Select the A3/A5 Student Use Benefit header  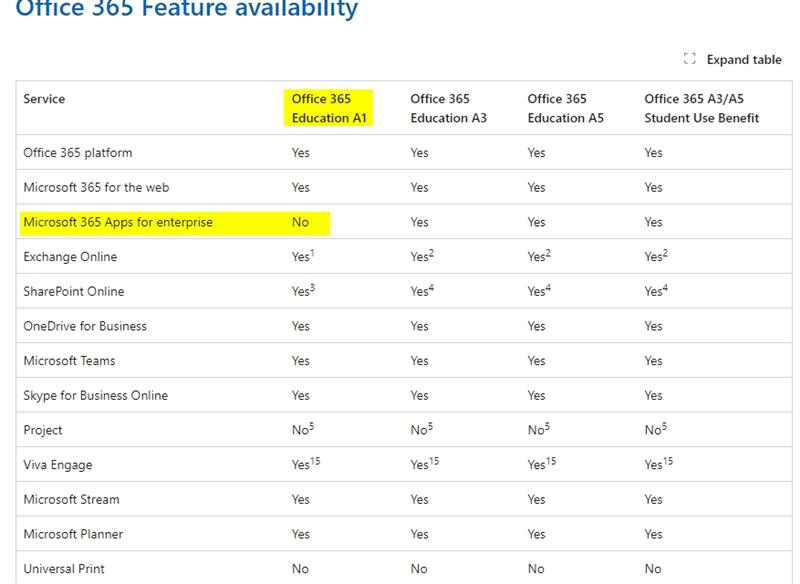coord(702,108)
